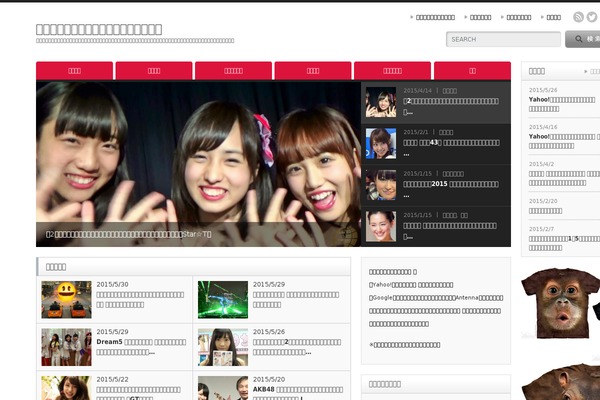Open the sidebar entry dated 2015/4/2

point(564,178)
